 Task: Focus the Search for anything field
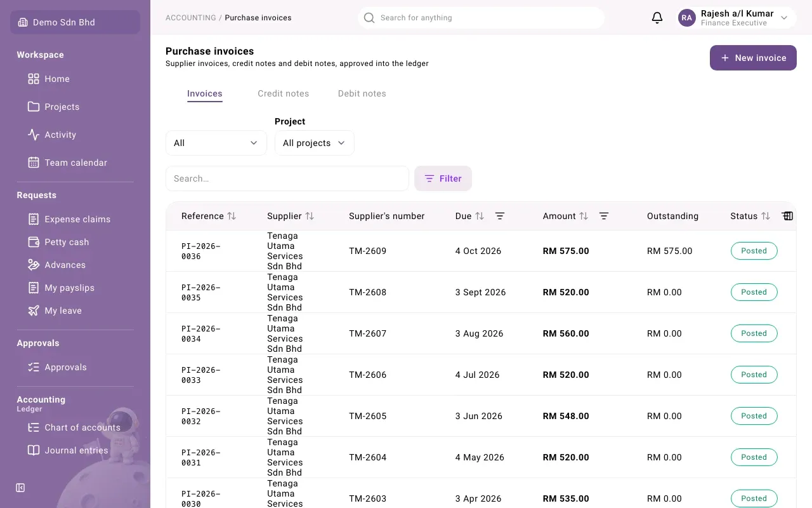coord(481,18)
